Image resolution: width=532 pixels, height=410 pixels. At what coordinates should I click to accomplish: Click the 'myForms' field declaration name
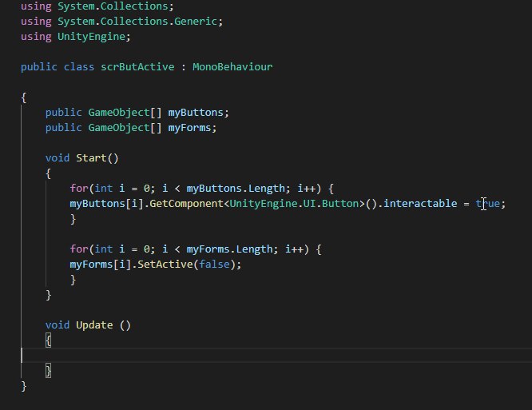tap(189, 128)
